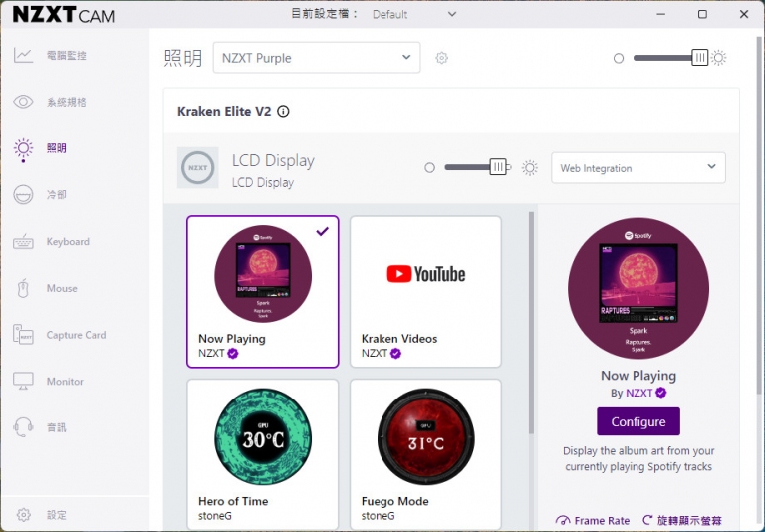Click stoneG author under Hero of Time
Screen dimensions: 765x532
pyautogui.click(x=215, y=516)
